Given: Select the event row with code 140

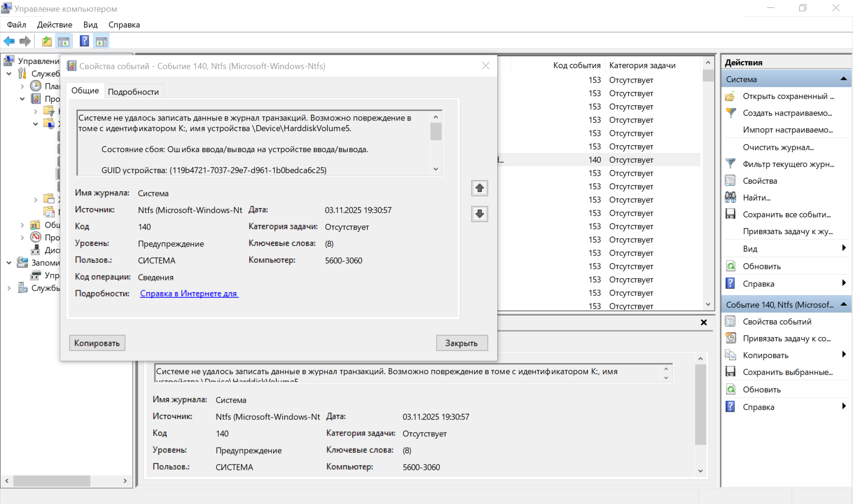Looking at the screenshot, I should (x=599, y=160).
